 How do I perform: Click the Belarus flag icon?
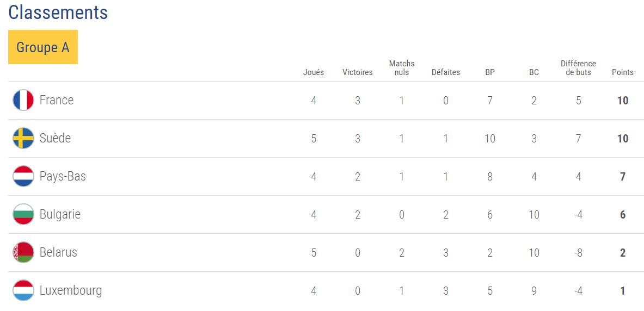pos(23,252)
